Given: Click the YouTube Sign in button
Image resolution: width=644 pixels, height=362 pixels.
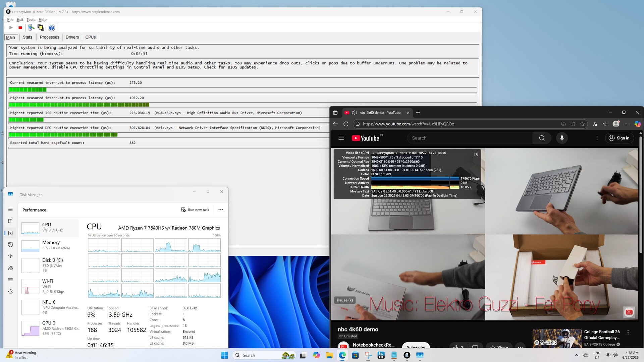Looking at the screenshot, I should click(619, 138).
